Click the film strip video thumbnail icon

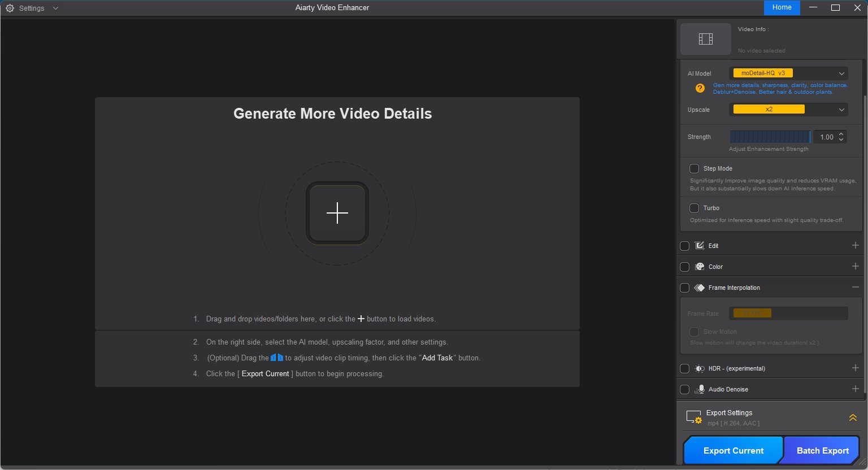click(705, 39)
